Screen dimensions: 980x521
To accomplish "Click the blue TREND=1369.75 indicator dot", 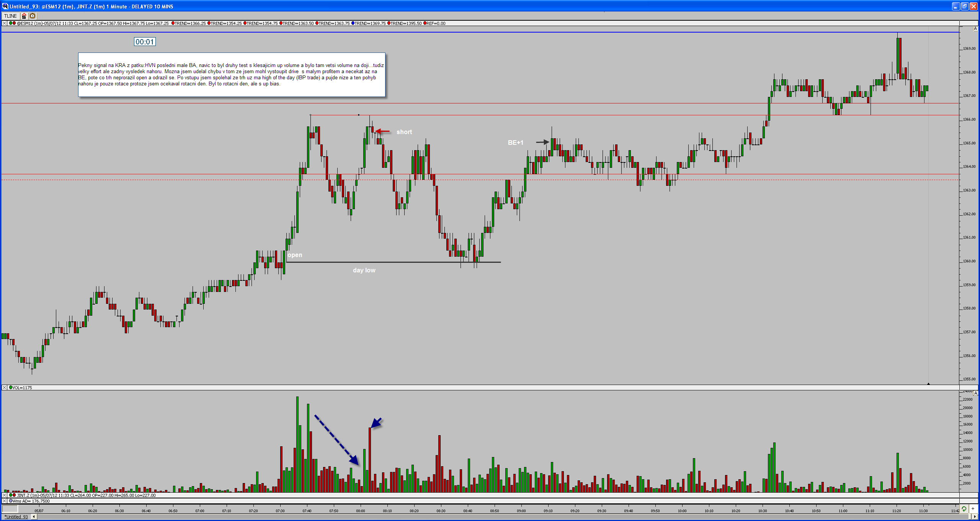I will (x=353, y=23).
